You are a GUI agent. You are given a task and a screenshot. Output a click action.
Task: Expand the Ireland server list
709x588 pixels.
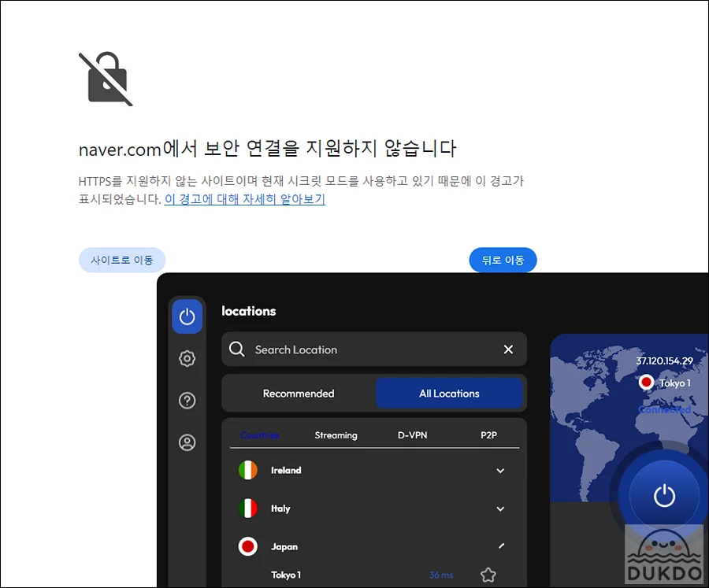click(500, 471)
